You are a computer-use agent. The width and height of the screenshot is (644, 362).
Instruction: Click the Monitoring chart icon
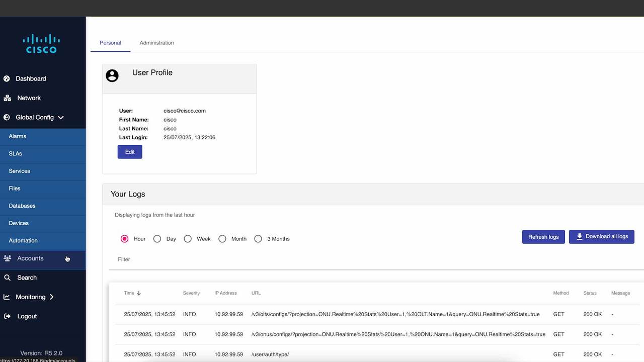point(7,297)
